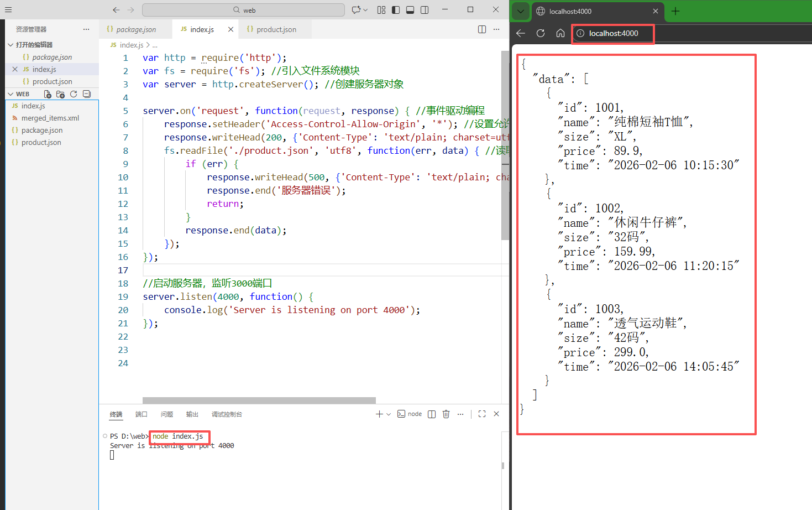Click the New Folder icon in WEB explorer

pyautogui.click(x=60, y=94)
